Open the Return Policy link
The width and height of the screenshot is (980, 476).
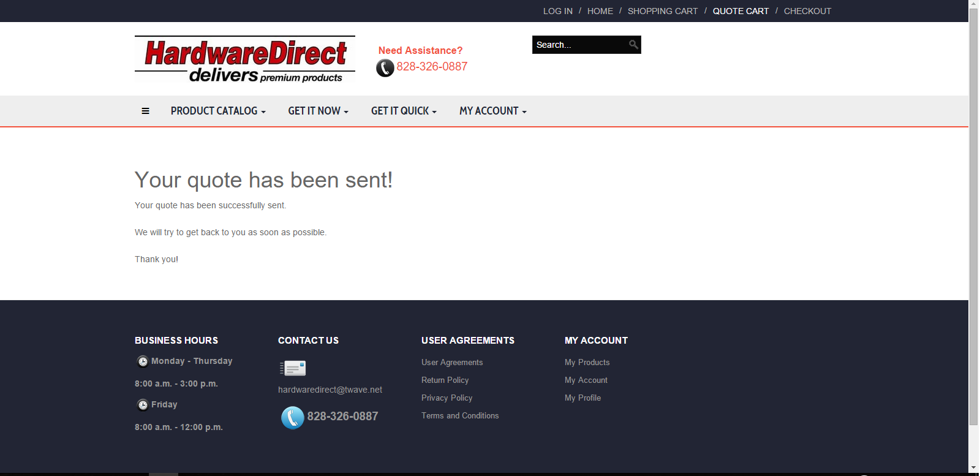coord(445,380)
